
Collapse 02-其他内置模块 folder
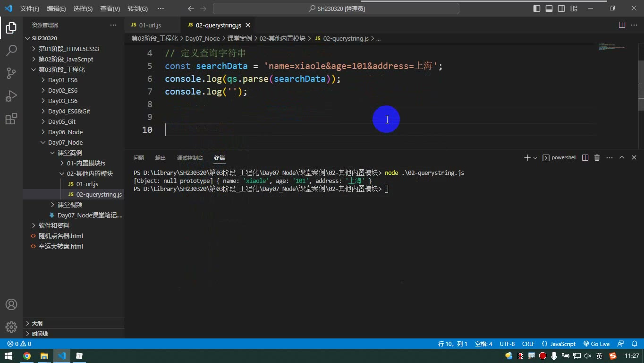(x=62, y=173)
